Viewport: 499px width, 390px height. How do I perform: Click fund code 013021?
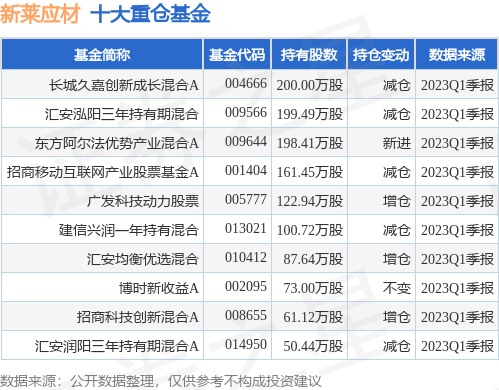point(246,228)
